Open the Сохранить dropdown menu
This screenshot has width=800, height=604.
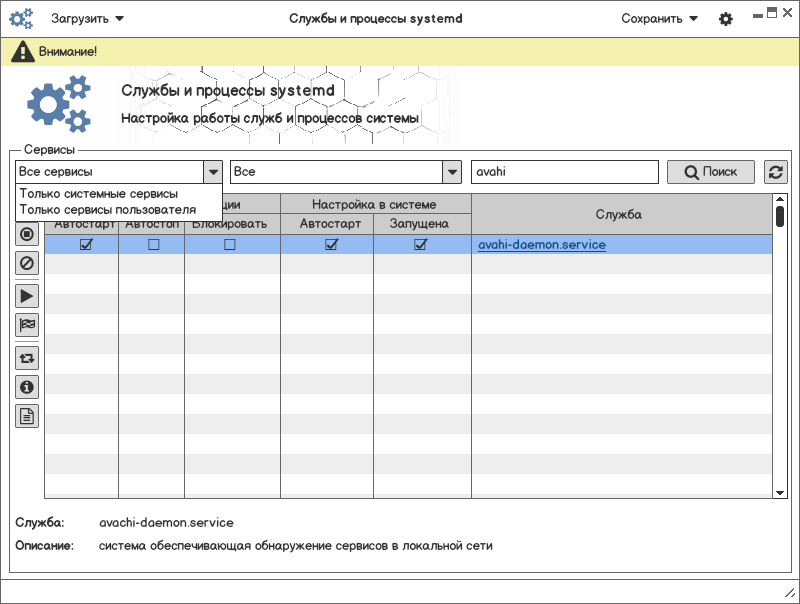(659, 18)
